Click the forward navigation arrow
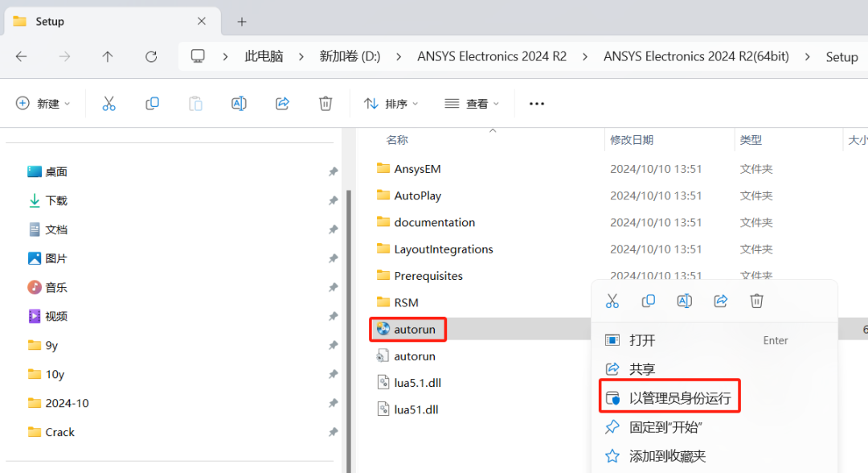 [x=65, y=56]
